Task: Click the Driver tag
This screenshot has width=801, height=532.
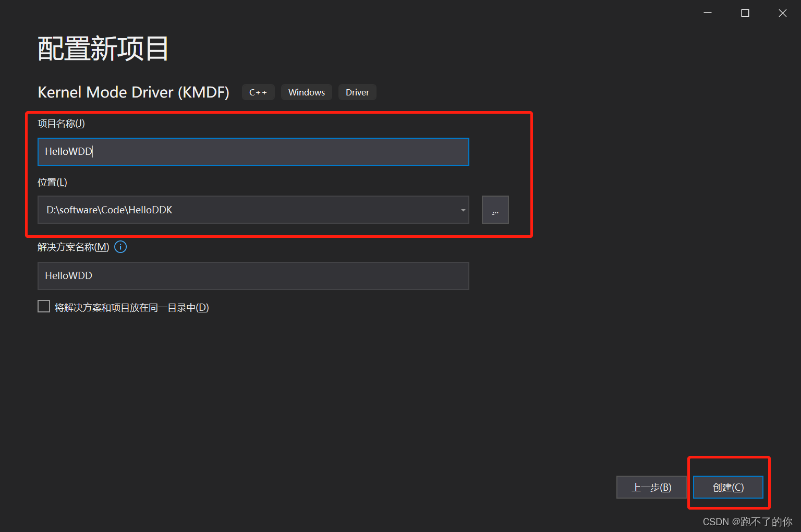Action: tap(357, 92)
